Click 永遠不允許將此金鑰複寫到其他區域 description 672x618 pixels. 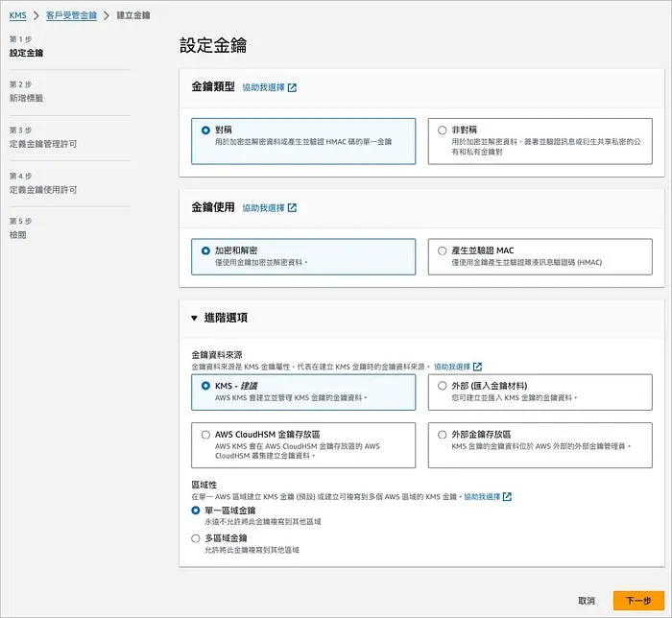[x=263, y=522]
